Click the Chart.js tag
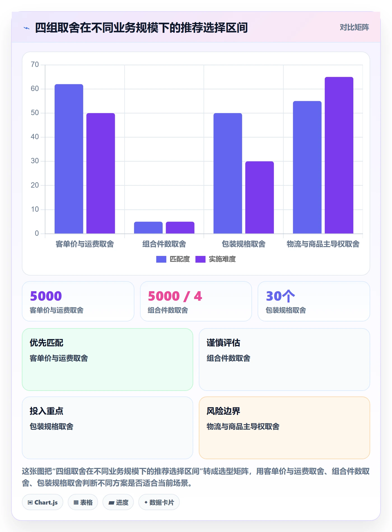The height and width of the screenshot is (532, 392). [43, 502]
